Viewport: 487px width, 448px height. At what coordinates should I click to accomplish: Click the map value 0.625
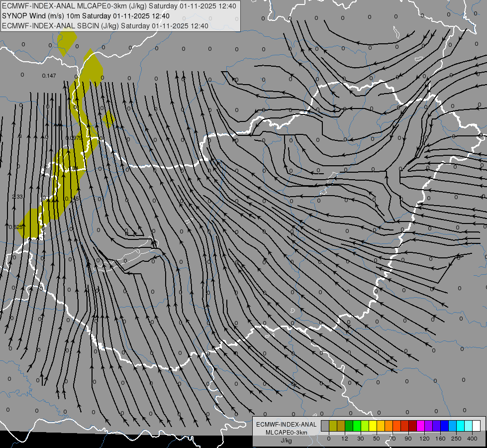(16, 227)
